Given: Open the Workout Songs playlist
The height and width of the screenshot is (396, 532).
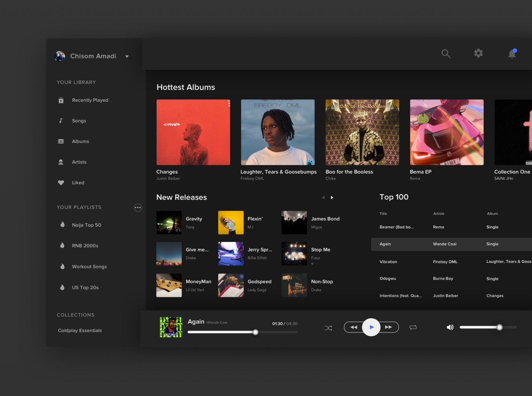Looking at the screenshot, I should 89,267.
